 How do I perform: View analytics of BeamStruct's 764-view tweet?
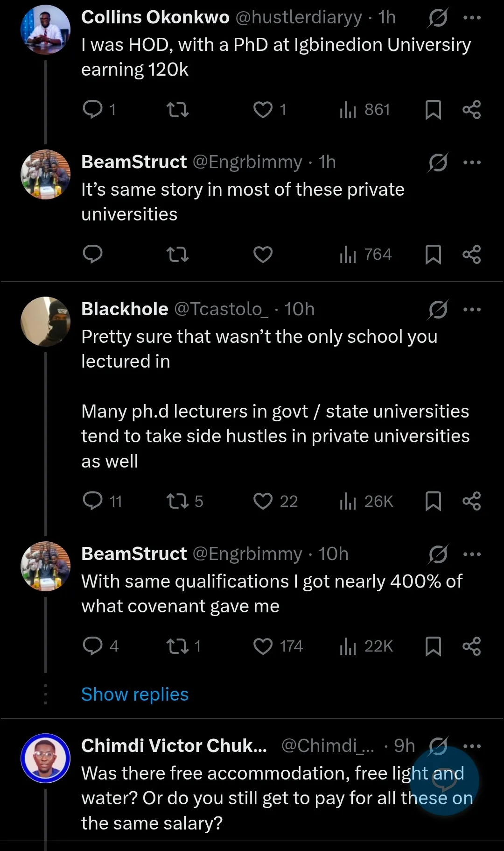tap(365, 255)
